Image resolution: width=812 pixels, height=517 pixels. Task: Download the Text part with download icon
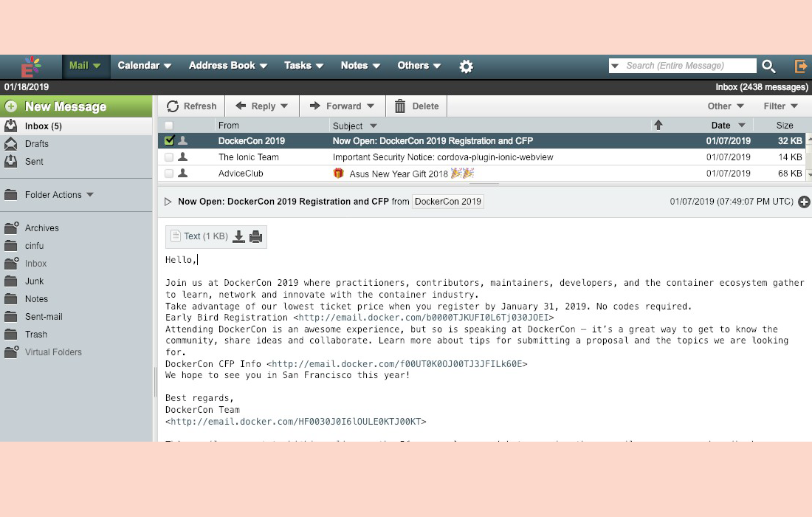[x=238, y=237]
